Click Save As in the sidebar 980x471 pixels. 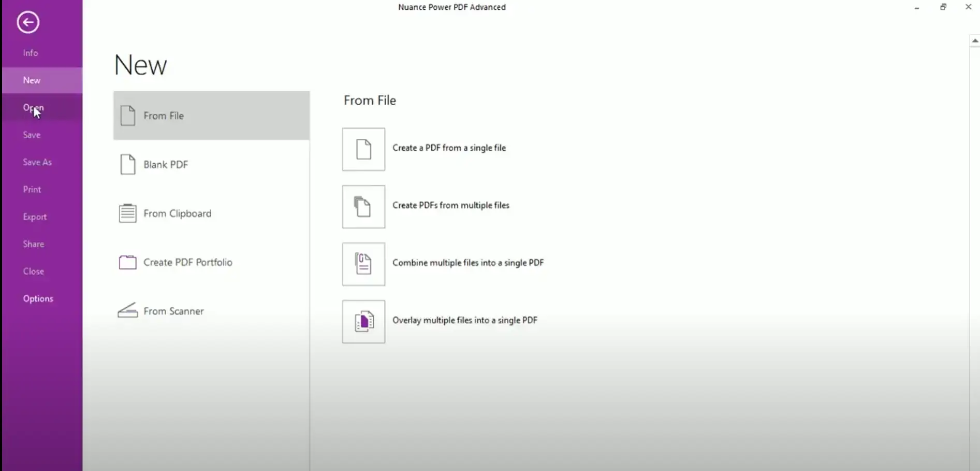[x=37, y=162]
